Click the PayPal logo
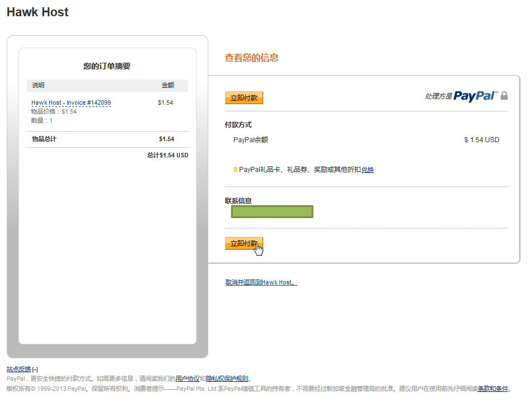Screen dimensions: 532x402 tap(475, 96)
